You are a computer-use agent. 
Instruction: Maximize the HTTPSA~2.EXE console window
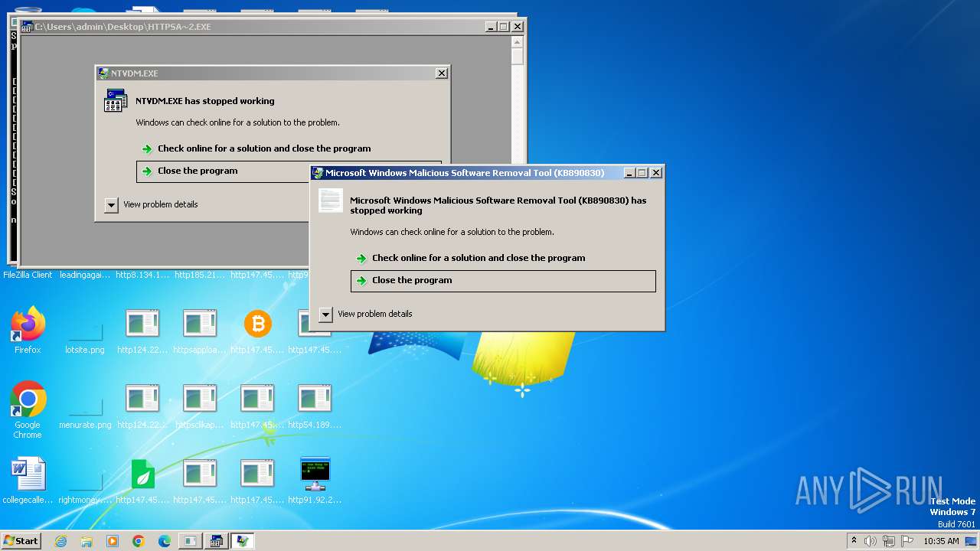pyautogui.click(x=504, y=26)
